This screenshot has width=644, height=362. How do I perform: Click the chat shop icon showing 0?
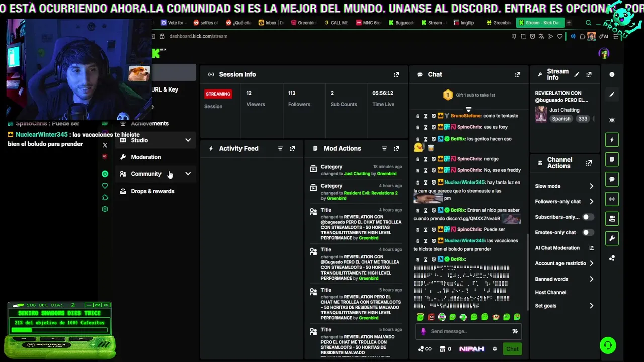point(445,349)
